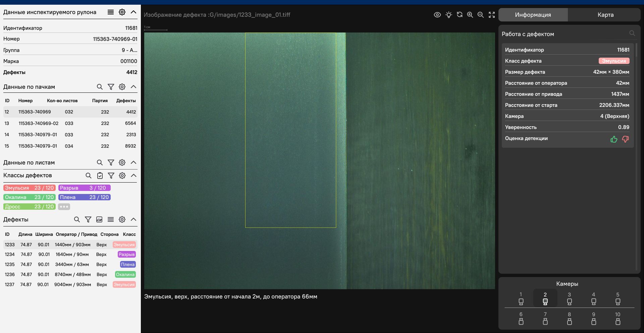
Task: Switch to the Информация tab
Action: [533, 15]
